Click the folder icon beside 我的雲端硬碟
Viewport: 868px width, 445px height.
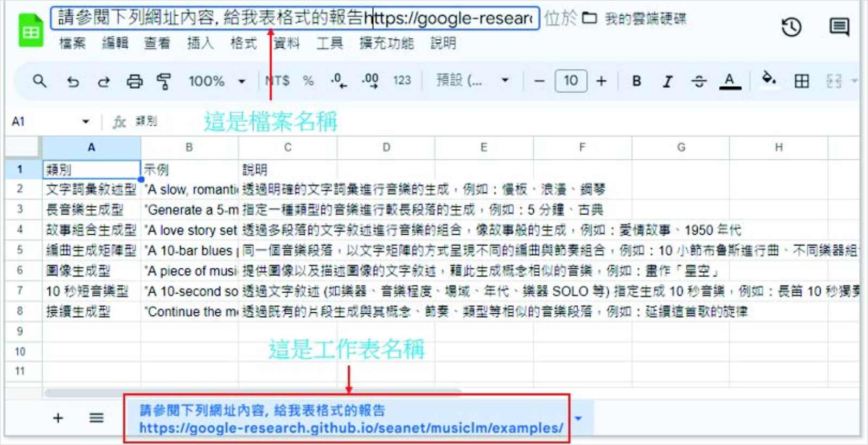pos(590,18)
